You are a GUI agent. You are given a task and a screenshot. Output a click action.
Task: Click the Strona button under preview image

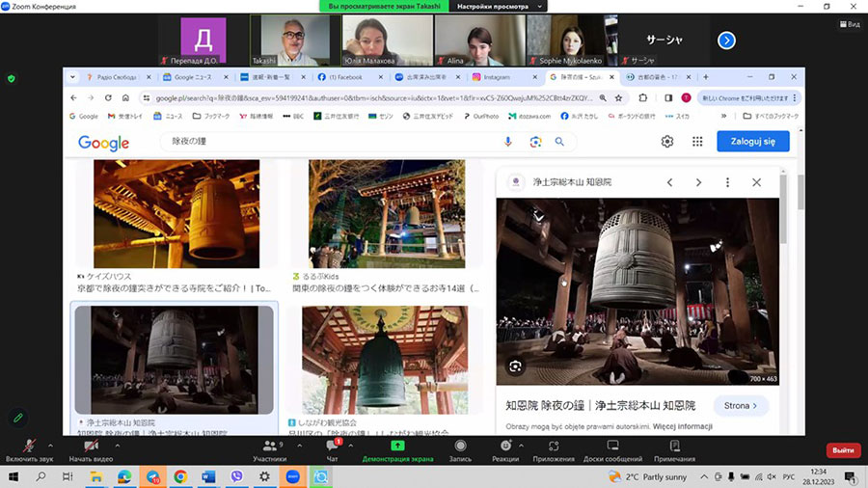click(741, 406)
